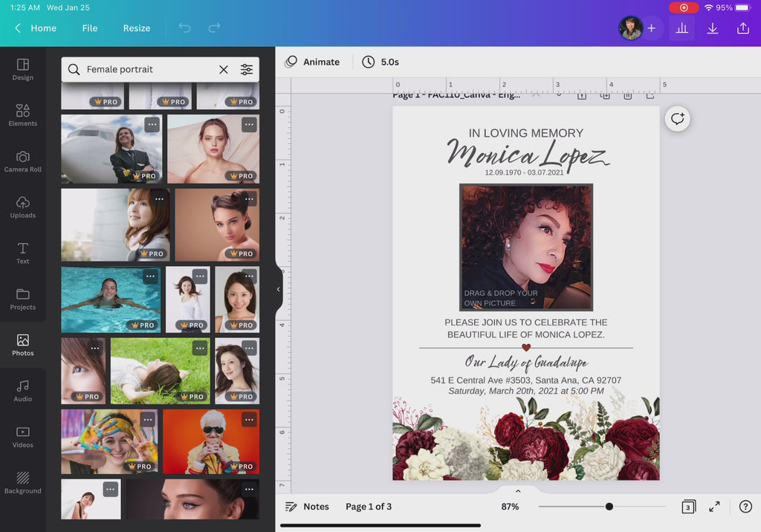Select the painted hands woman photo
Viewport: 761px width, 532px height.
pyautogui.click(x=109, y=441)
